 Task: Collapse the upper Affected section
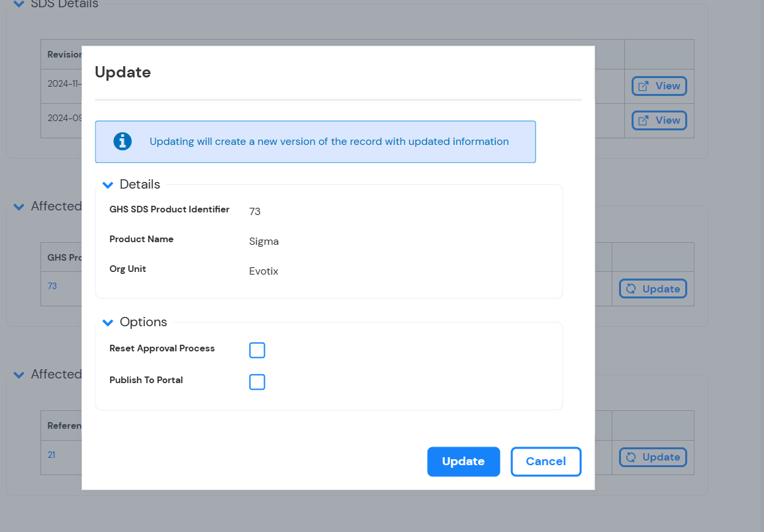click(x=19, y=206)
